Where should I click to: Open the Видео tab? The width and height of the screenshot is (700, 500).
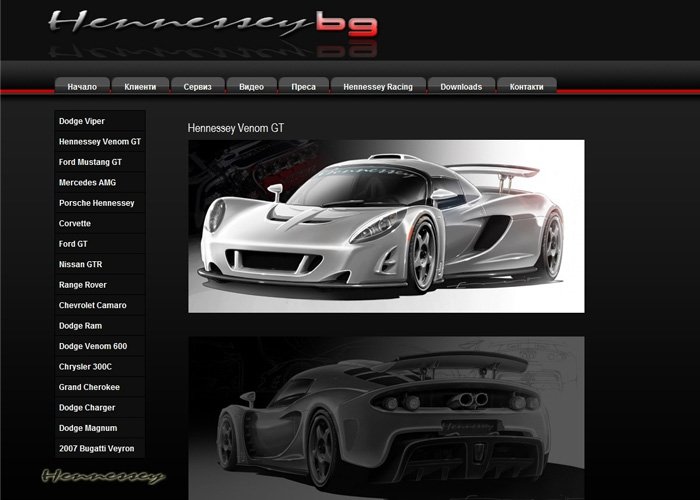(252, 87)
